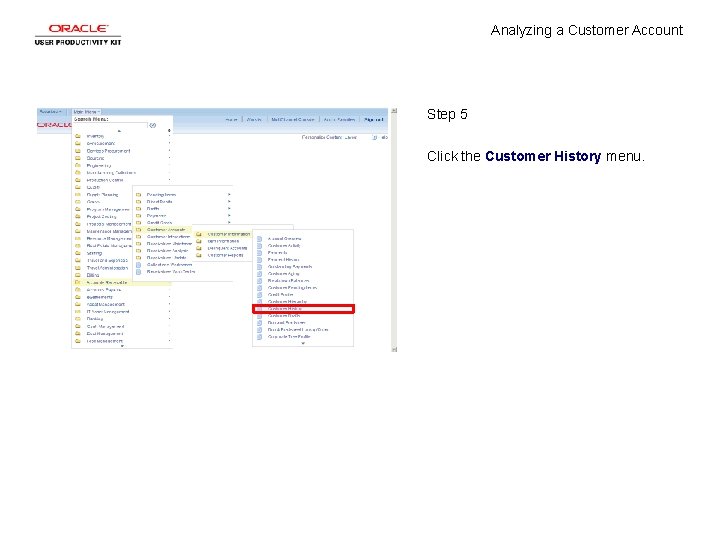
Task: Open Deal Management menu entry
Action: 105,334
